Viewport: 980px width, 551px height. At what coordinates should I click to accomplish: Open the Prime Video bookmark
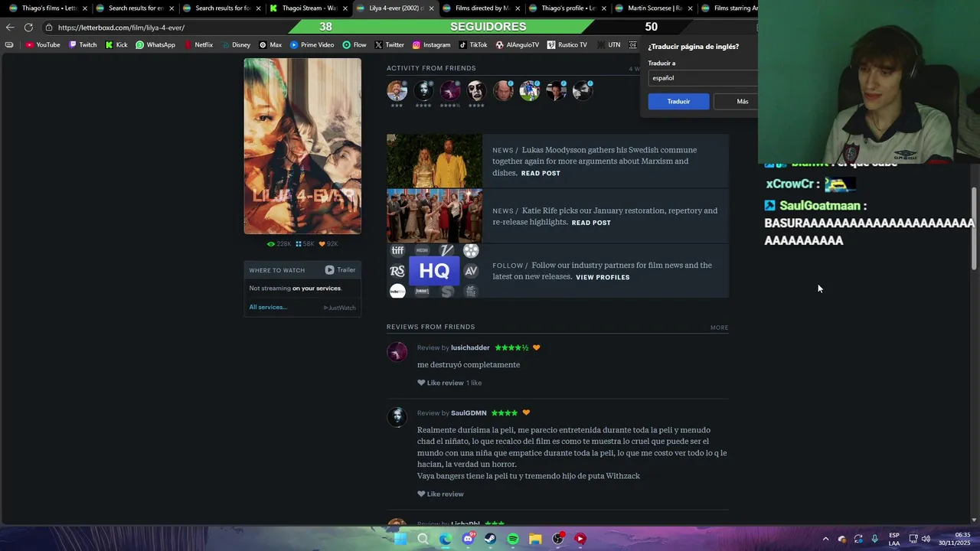pyautogui.click(x=312, y=45)
